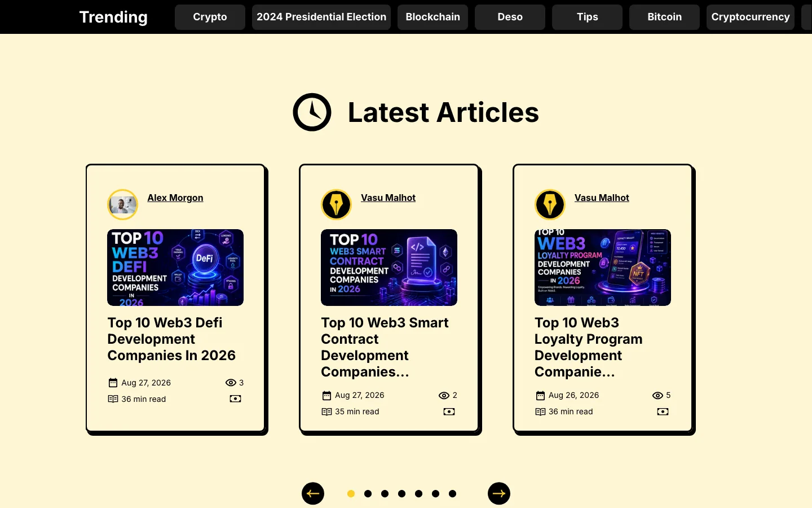
Task: Advance to next articles with right arrow
Action: click(x=499, y=493)
